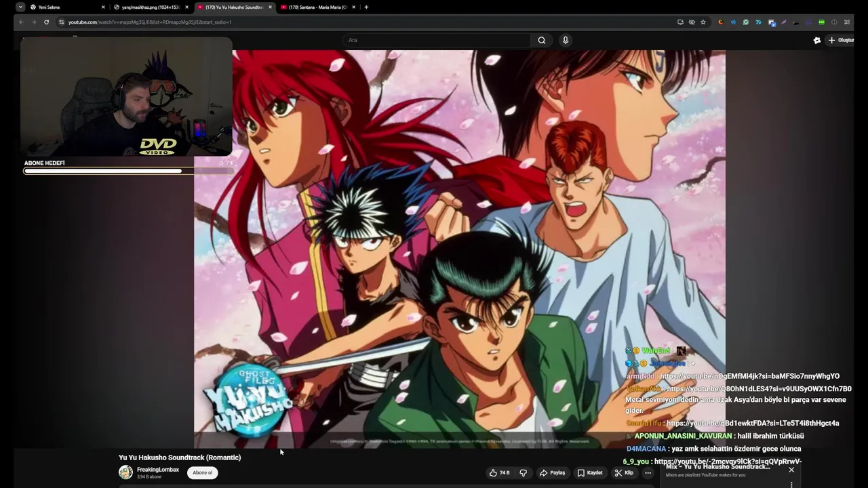Open the green G Grammarly extension
868x488 pixels.
coord(745,22)
